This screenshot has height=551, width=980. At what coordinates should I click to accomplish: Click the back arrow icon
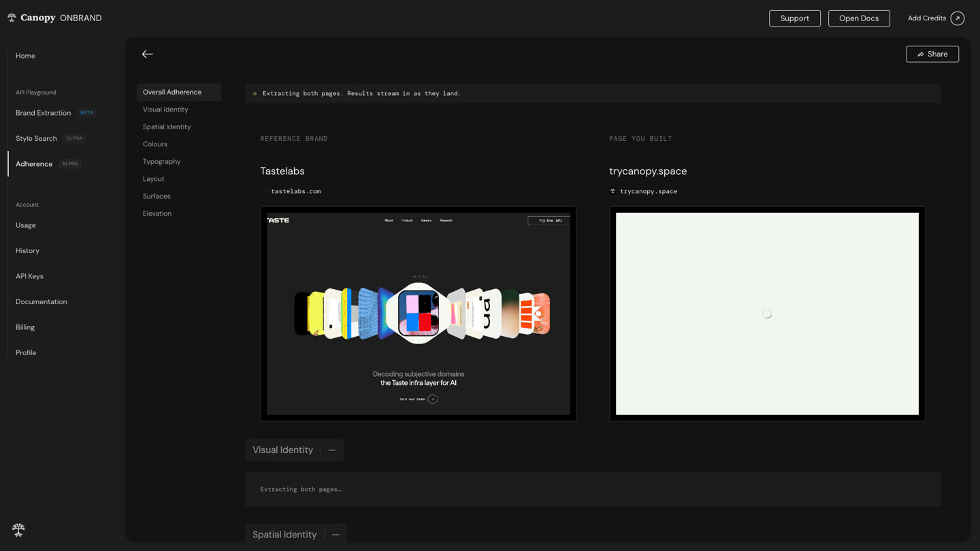click(148, 54)
